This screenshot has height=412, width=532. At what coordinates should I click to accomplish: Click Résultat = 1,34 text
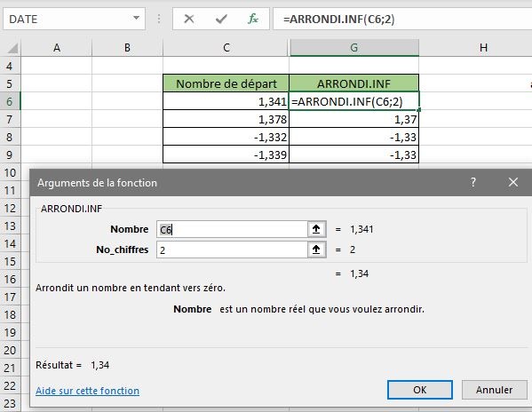(x=72, y=365)
